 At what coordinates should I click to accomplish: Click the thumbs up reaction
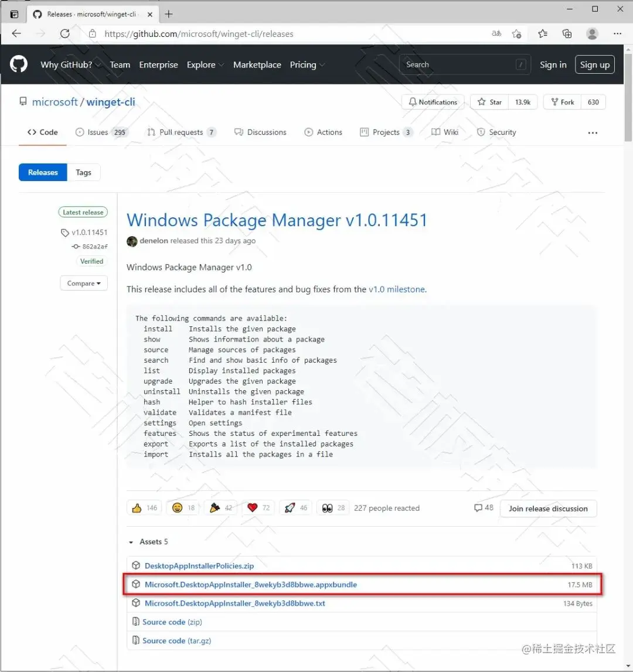point(145,508)
